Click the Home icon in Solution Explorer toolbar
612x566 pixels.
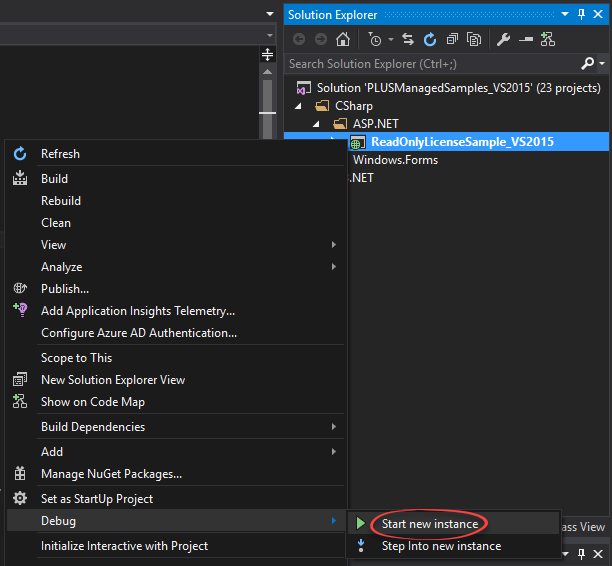(x=343, y=39)
